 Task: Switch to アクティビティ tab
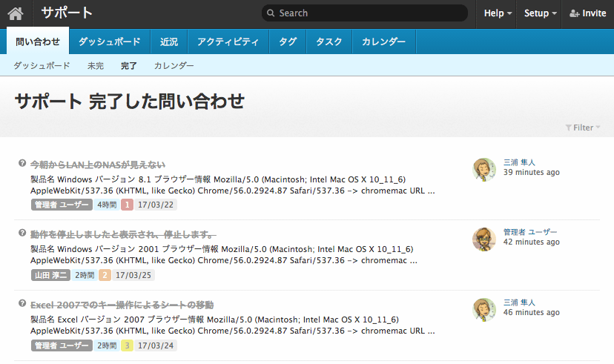228,41
